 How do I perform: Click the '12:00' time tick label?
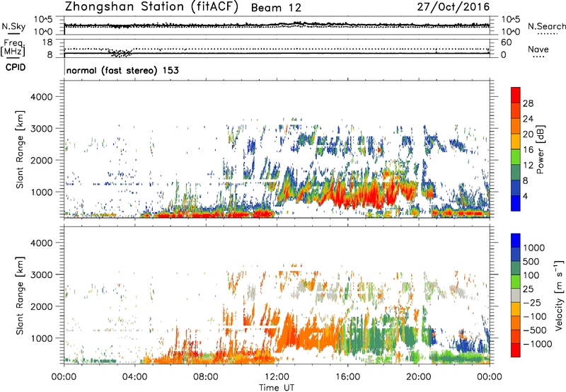click(277, 377)
